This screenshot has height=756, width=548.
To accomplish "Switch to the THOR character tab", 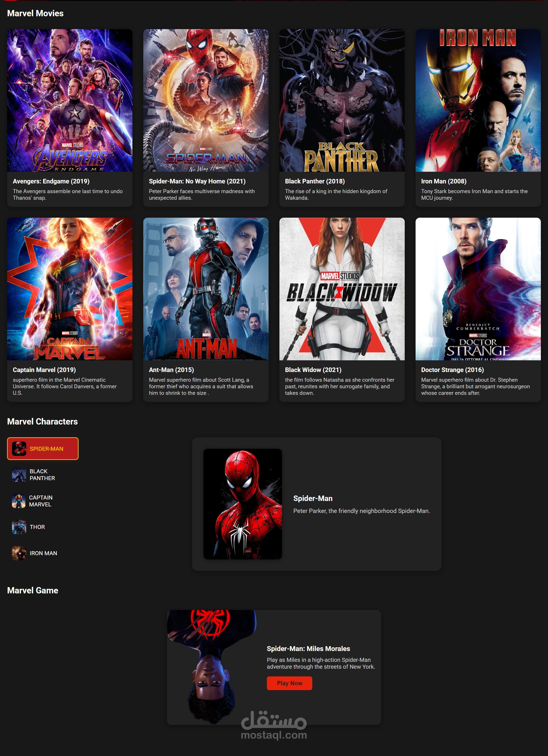I will [x=43, y=527].
